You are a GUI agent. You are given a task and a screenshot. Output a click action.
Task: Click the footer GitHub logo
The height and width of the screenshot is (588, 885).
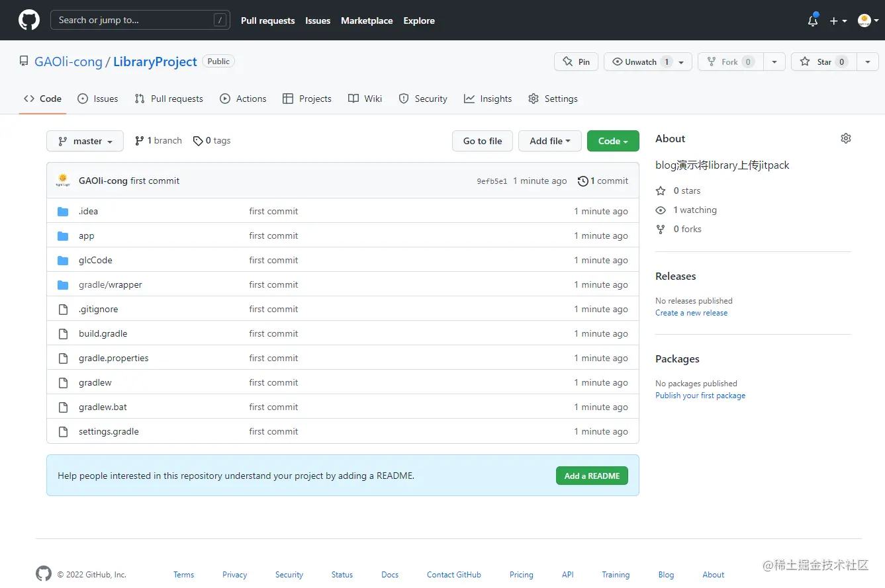point(44,574)
